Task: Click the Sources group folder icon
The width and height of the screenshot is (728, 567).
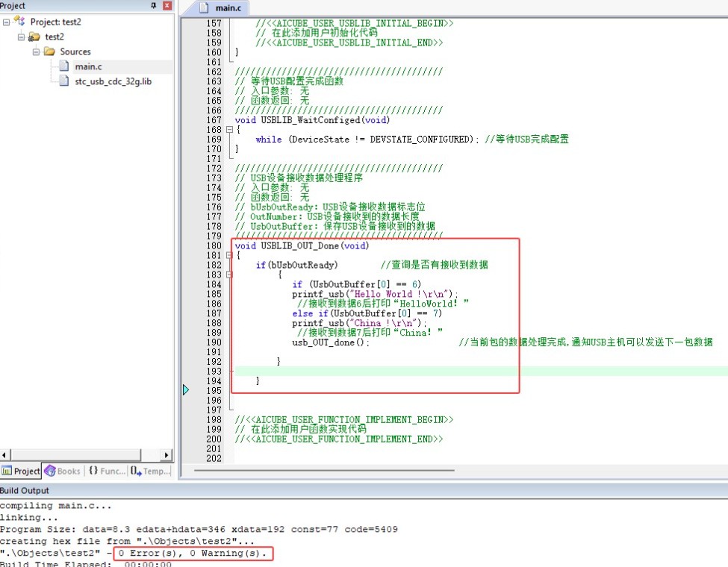Action: (x=49, y=51)
